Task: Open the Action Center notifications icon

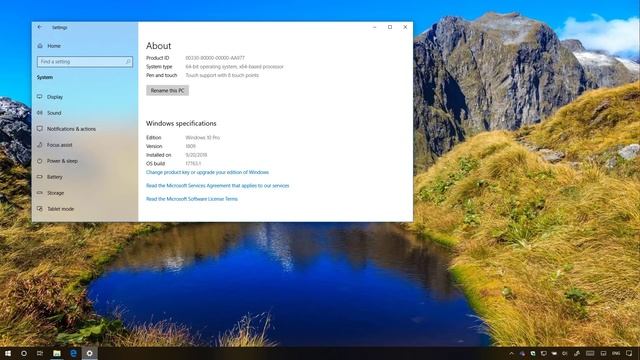Action: coord(629,353)
